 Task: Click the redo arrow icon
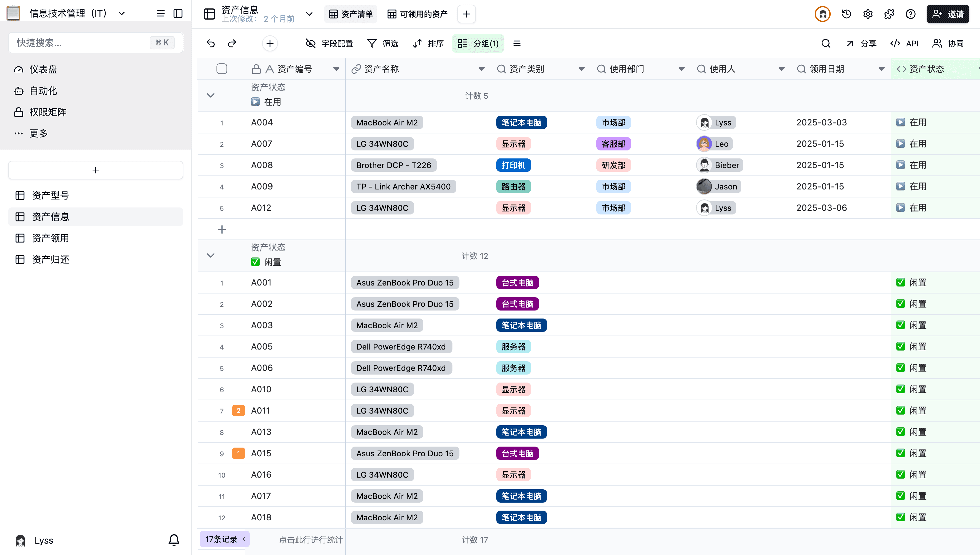[232, 43]
